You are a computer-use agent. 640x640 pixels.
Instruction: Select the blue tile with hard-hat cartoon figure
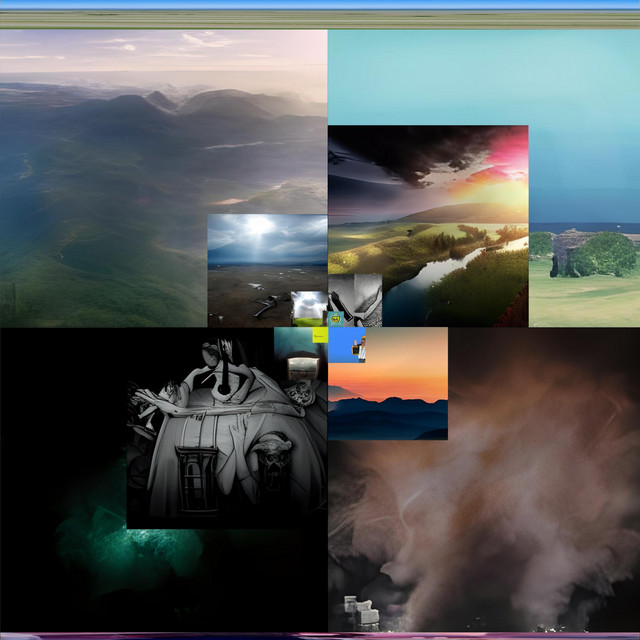(x=347, y=345)
